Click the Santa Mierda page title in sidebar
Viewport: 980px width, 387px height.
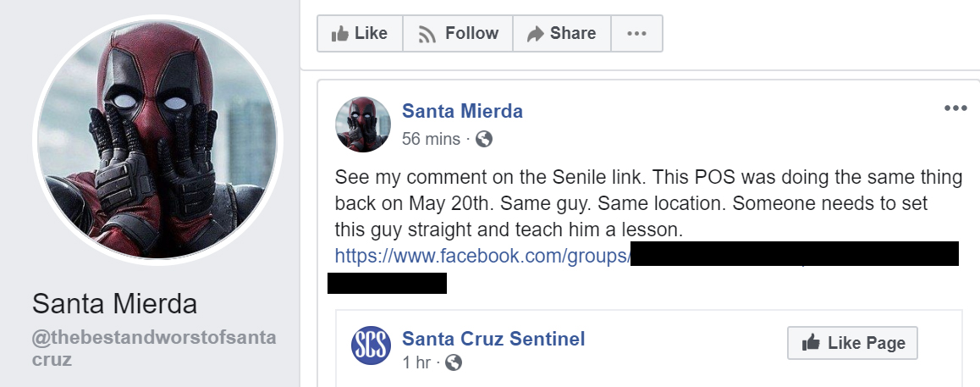(114, 304)
